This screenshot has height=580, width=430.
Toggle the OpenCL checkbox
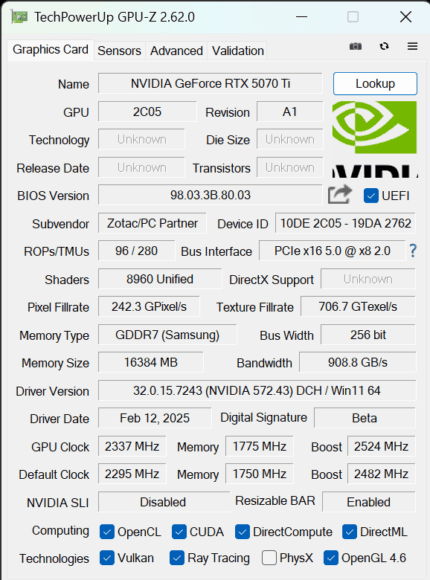[107, 532]
